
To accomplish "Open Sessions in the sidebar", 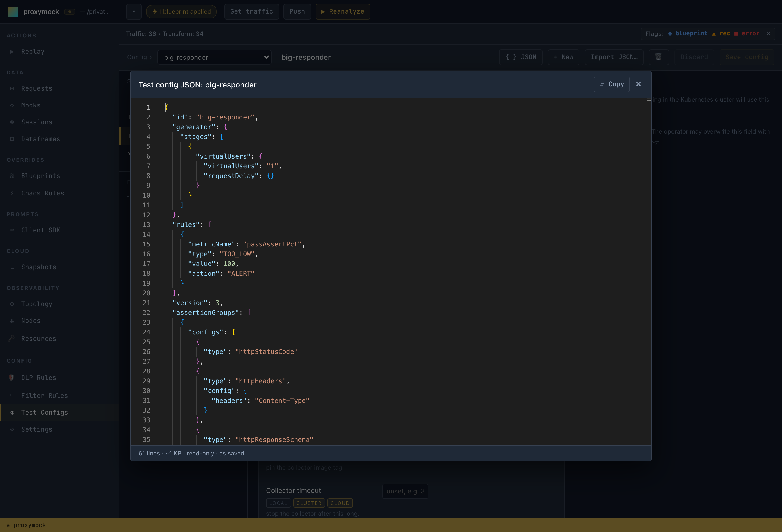I will (x=59, y=122).
